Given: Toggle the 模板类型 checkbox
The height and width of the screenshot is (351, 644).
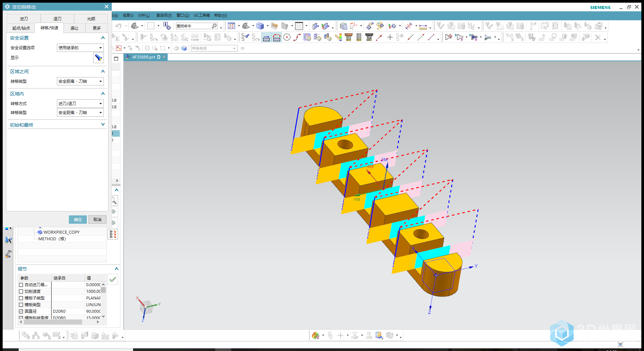Looking at the screenshot, I should point(21,305).
